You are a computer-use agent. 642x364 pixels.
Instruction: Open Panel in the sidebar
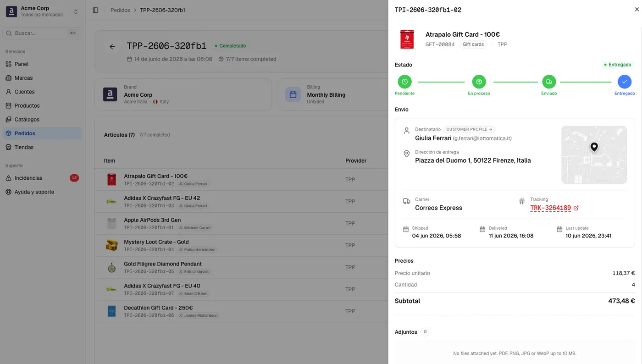click(42, 64)
